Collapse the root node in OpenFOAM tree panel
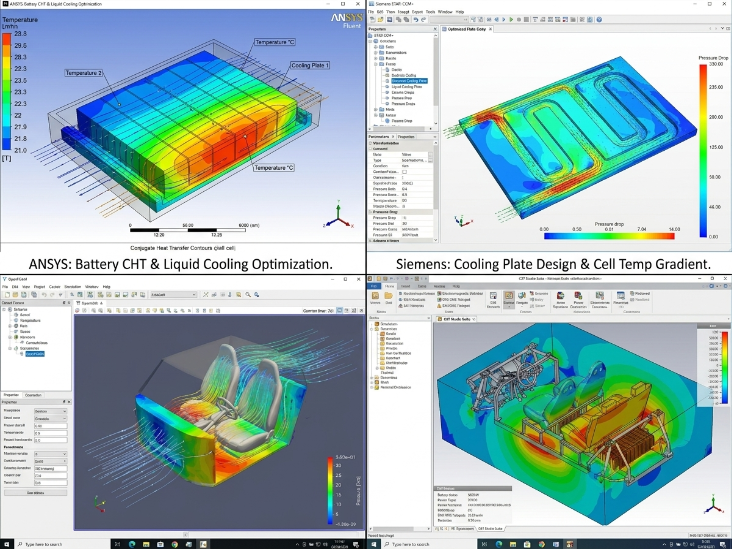 click(4, 310)
